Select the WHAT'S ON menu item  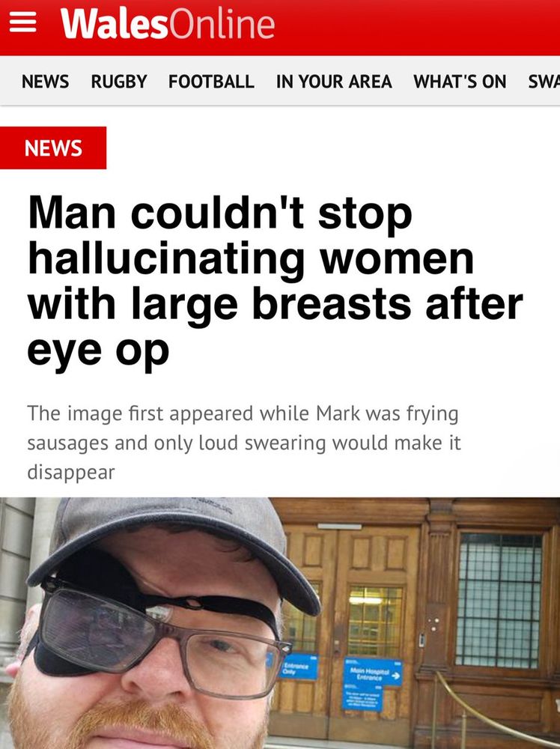[460, 81]
